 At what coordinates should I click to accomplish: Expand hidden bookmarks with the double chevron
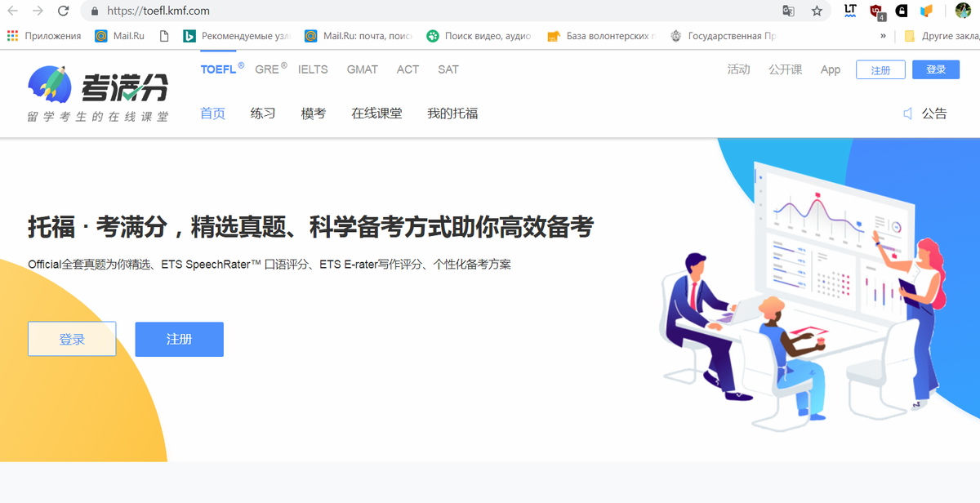pyautogui.click(x=883, y=36)
